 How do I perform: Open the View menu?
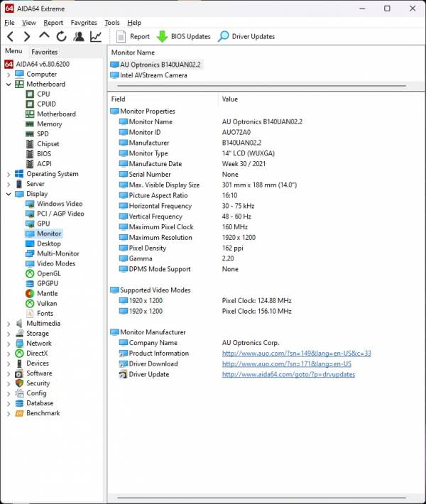pyautogui.click(x=28, y=23)
